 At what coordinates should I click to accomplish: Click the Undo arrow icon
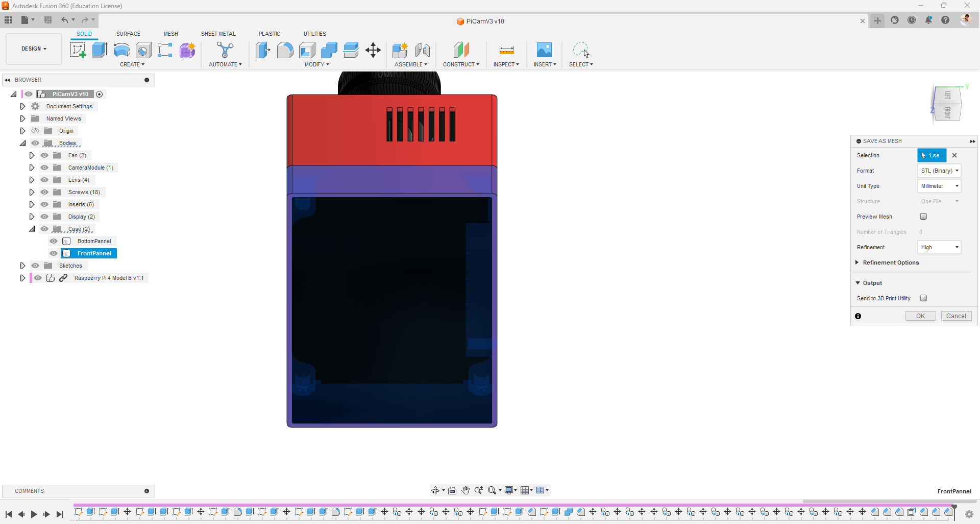(x=65, y=20)
